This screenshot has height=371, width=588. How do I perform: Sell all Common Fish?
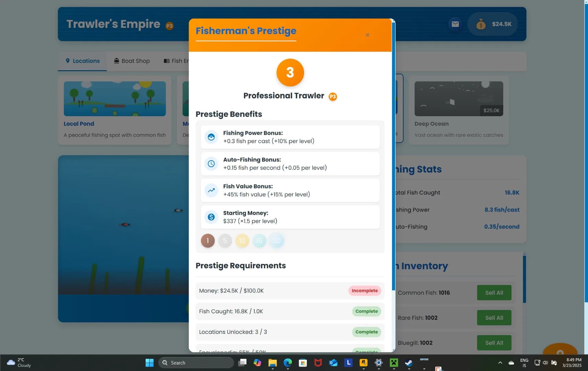click(x=494, y=293)
